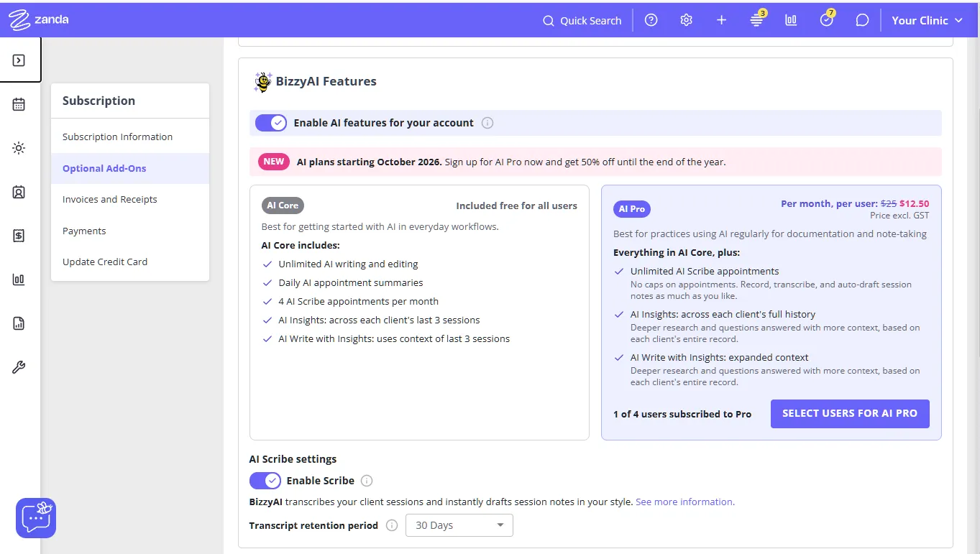Screen dimensions: 980x554
Task: Click info icon beside Transcript retention period
Action: tap(392, 525)
